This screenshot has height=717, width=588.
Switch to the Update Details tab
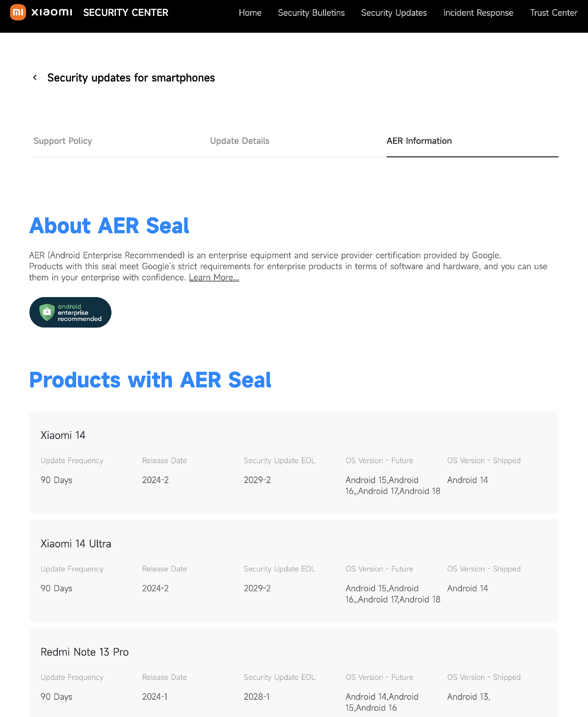point(239,141)
